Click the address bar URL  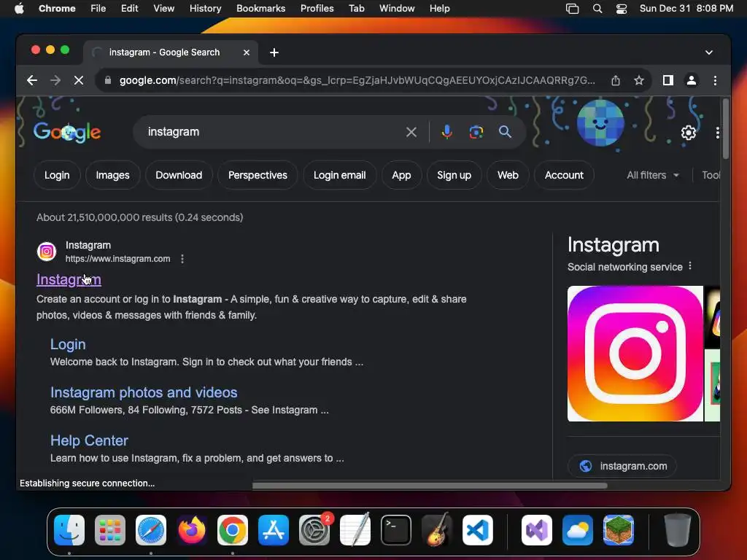coord(357,80)
